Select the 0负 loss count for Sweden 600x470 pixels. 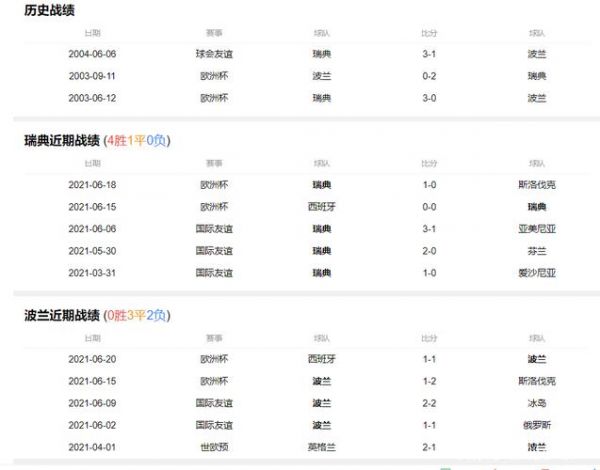tap(156, 140)
